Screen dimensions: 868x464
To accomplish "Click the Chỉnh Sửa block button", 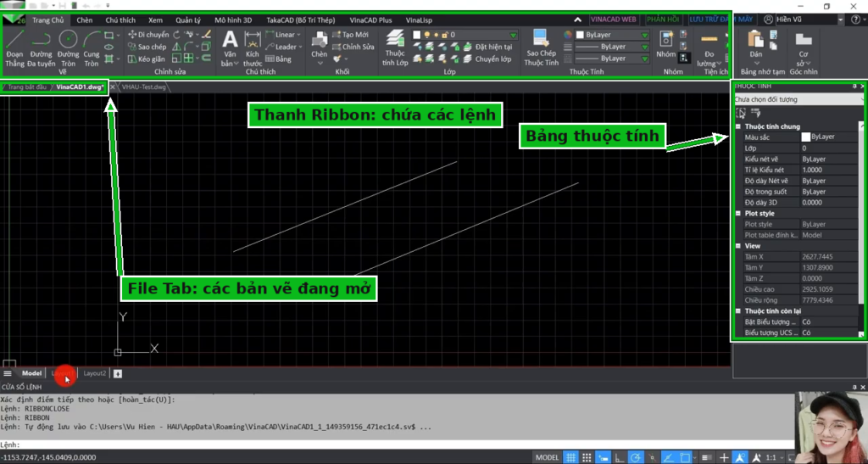I will click(x=353, y=47).
